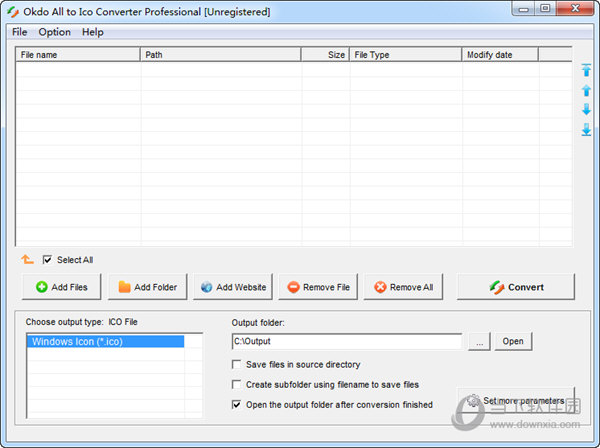This screenshot has width=600, height=448.
Task: Open the Help menu
Action: click(x=93, y=32)
